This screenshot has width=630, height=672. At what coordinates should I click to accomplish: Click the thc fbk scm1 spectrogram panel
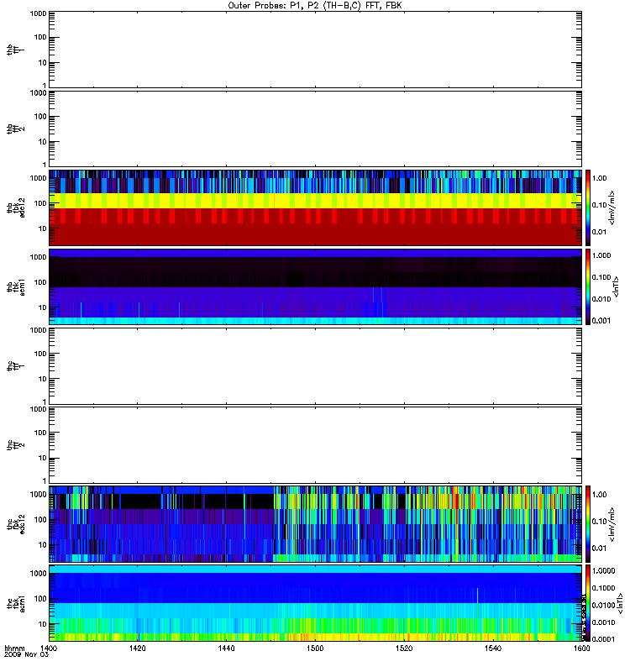[315, 603]
